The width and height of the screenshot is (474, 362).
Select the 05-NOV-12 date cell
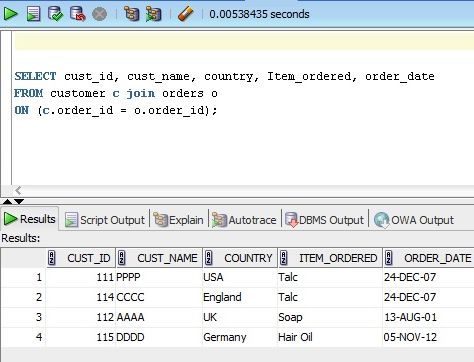(429, 337)
